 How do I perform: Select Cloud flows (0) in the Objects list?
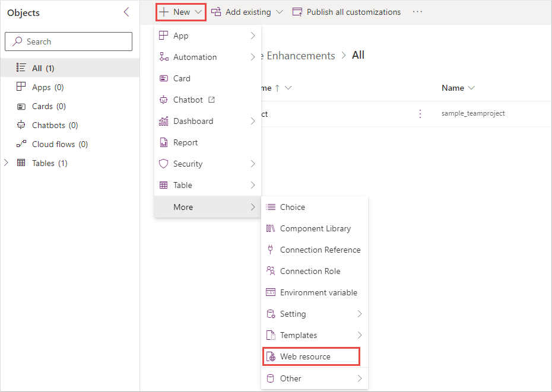coord(70,144)
